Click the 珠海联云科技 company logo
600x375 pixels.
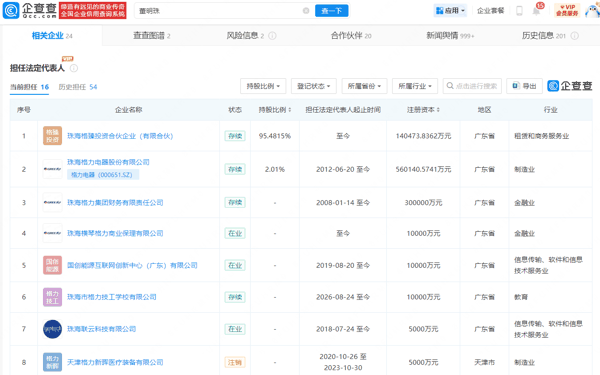pyautogui.click(x=52, y=329)
